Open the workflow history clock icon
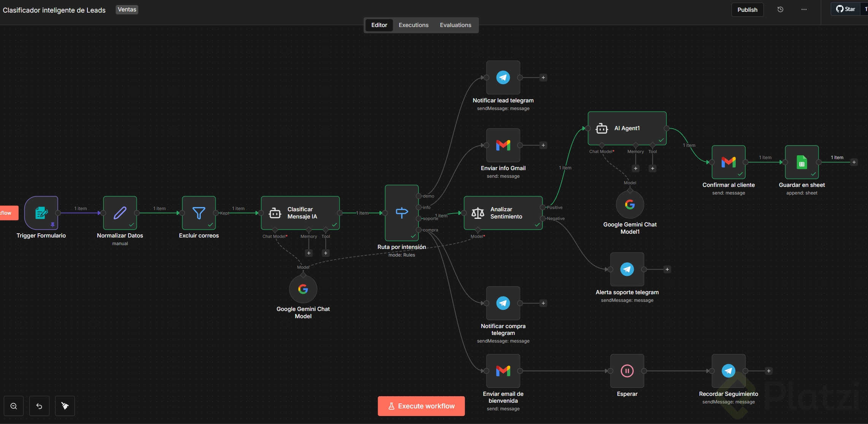Image resolution: width=868 pixels, height=424 pixels. pyautogui.click(x=780, y=10)
